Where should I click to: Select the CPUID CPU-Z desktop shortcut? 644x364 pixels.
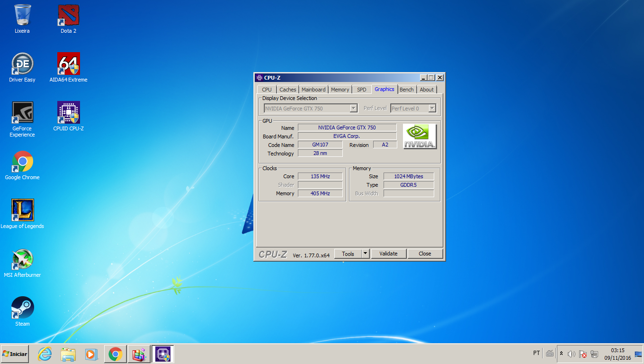pyautogui.click(x=69, y=117)
